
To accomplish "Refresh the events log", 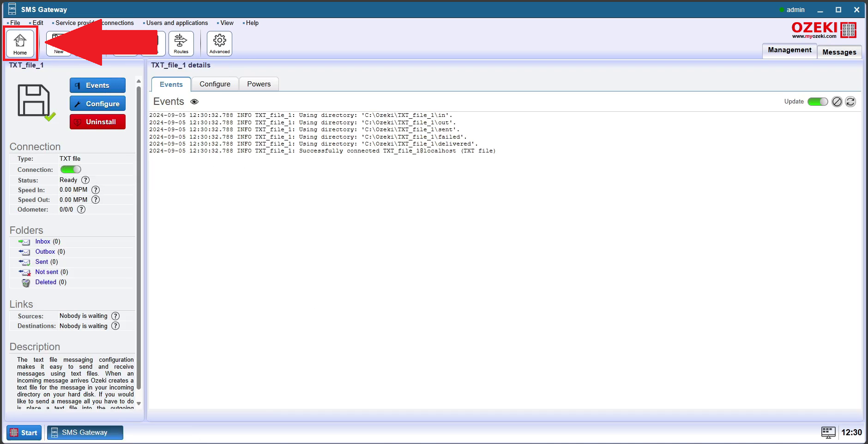I will pos(850,102).
